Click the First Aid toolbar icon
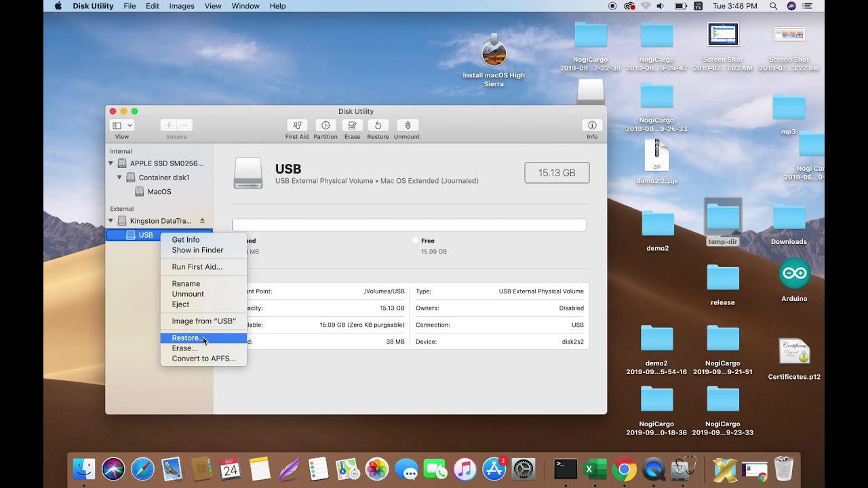The height and width of the screenshot is (488, 868). tap(296, 125)
